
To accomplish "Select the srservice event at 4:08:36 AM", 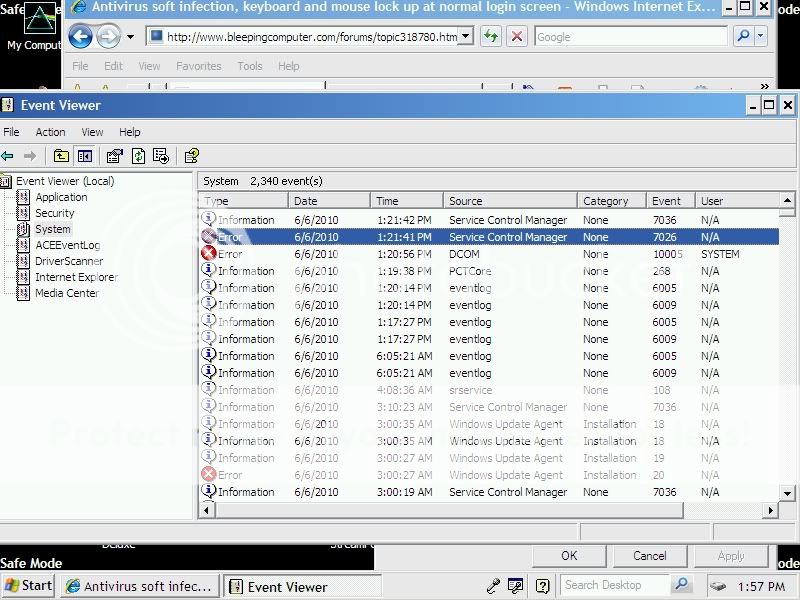I will (489, 390).
